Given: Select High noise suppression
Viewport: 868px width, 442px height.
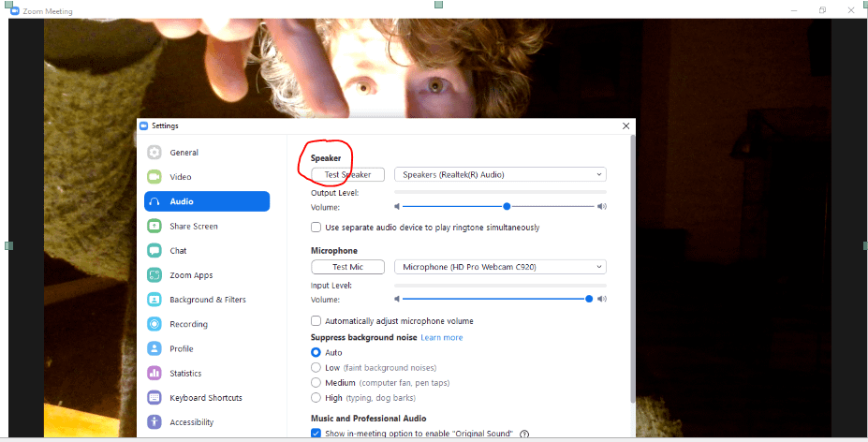Looking at the screenshot, I should 316,398.
